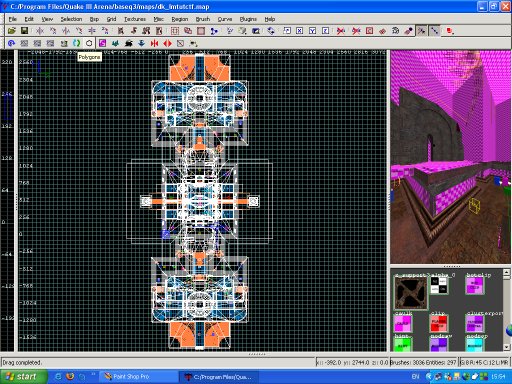The width and height of the screenshot is (512, 384).
Task: Select the caulk texture thumbnail
Action: click(403, 324)
